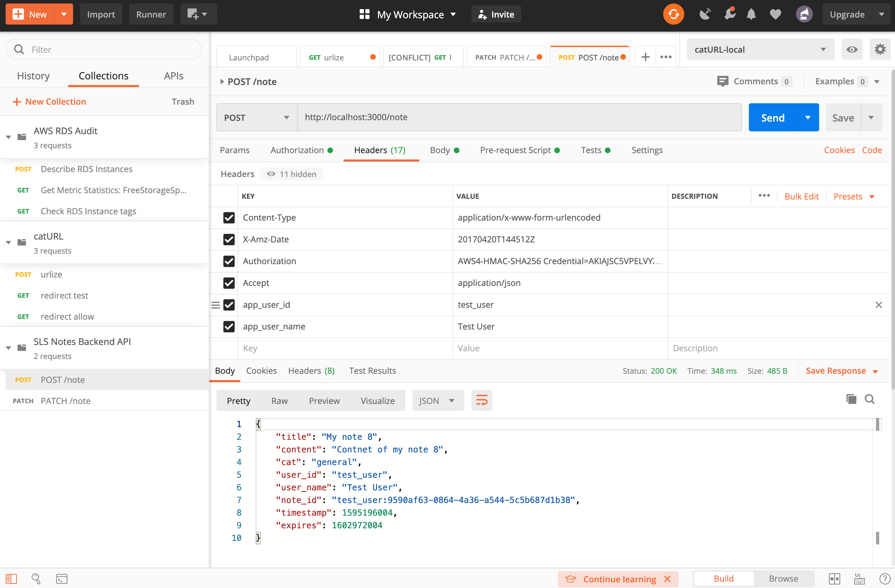
Task: Switch to the Pre-request Script tab
Action: pyautogui.click(x=515, y=150)
